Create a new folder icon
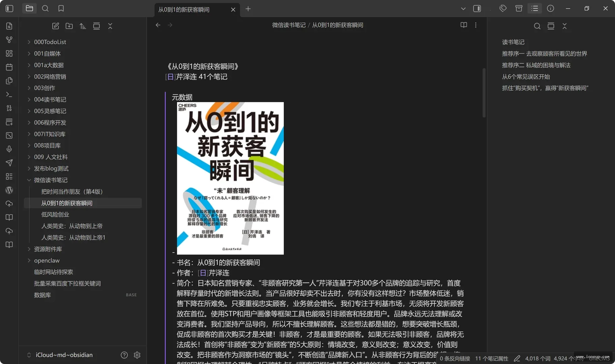This screenshot has height=364, width=615. [69, 26]
